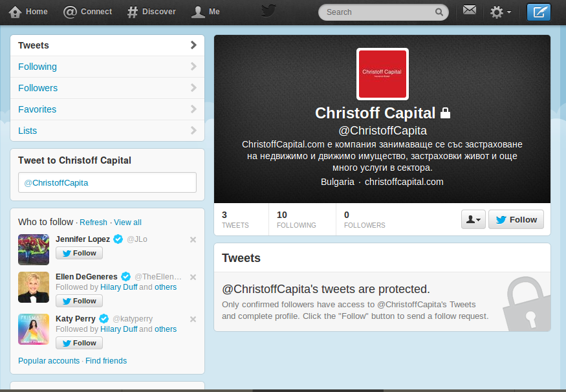
Task: Refresh the Who to follow suggestions
Action: coord(94,223)
